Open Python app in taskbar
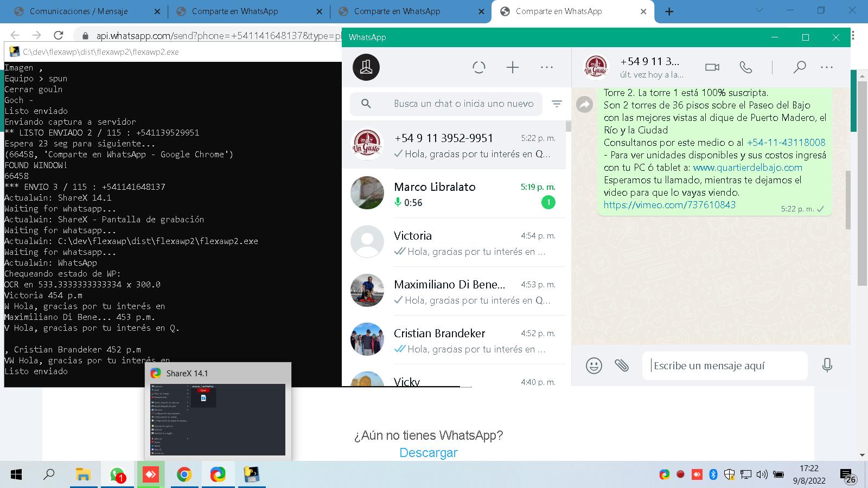This screenshot has width=868, height=488. (251, 475)
